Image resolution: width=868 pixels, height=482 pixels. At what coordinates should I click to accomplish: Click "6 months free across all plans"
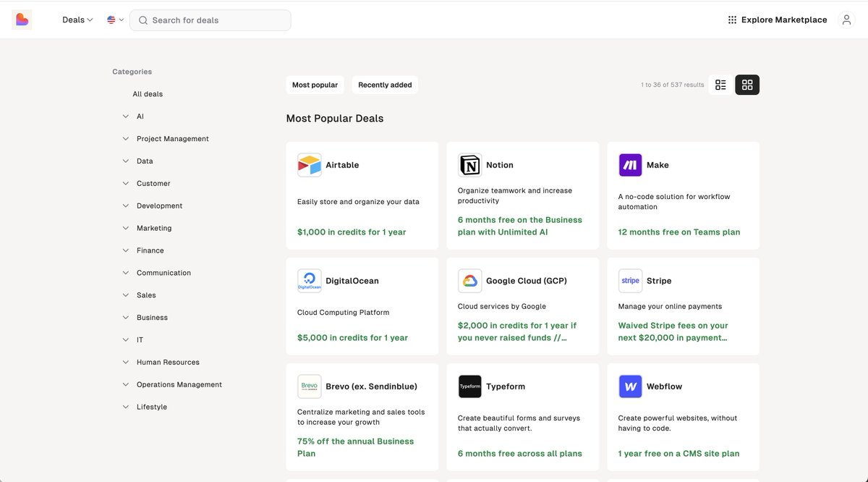click(520, 454)
